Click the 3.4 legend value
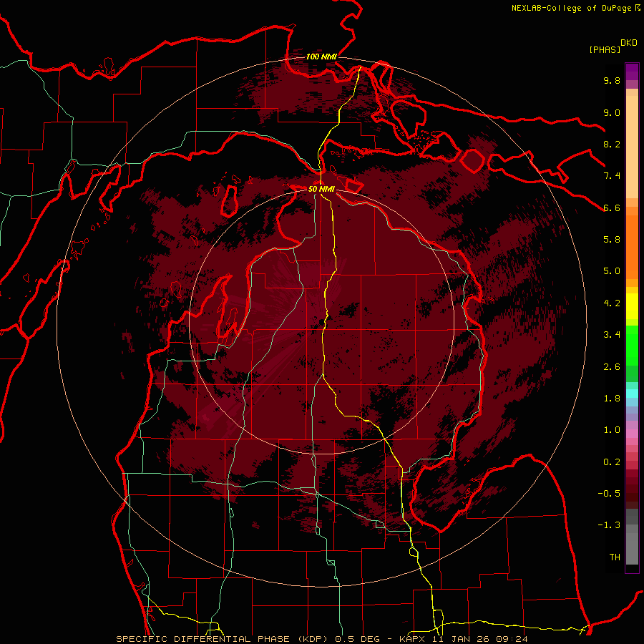The height and width of the screenshot is (644, 644). point(612,335)
